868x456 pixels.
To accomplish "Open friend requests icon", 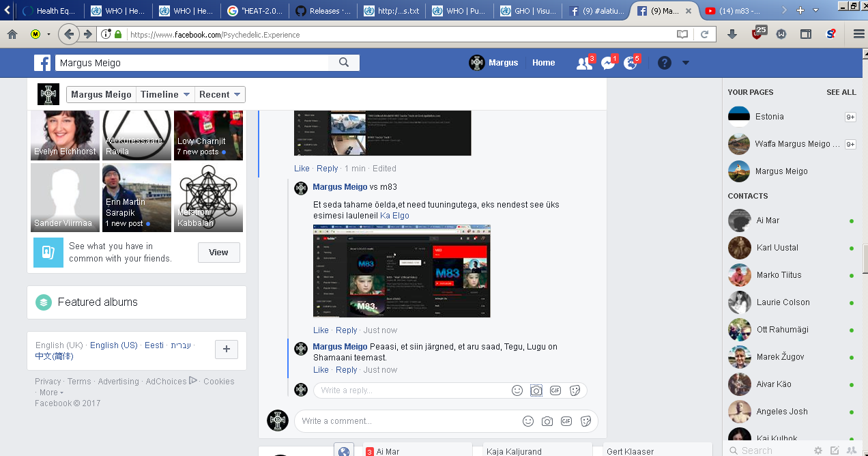I will click(584, 63).
